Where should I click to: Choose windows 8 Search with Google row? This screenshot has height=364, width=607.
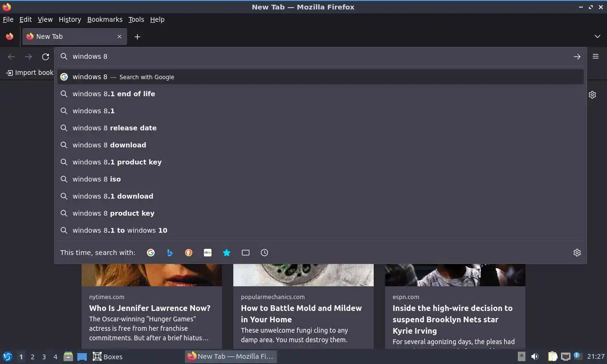(321, 77)
